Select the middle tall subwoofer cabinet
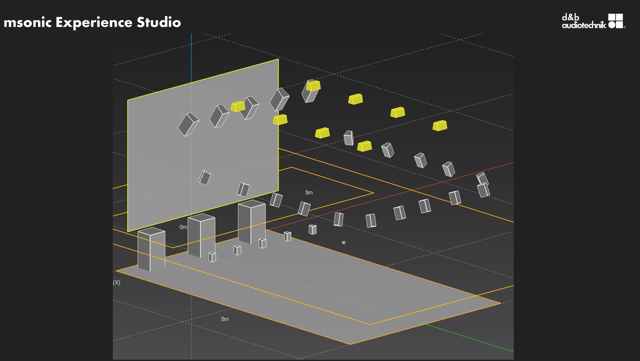Viewport: 640px width, 361px height. (x=201, y=236)
